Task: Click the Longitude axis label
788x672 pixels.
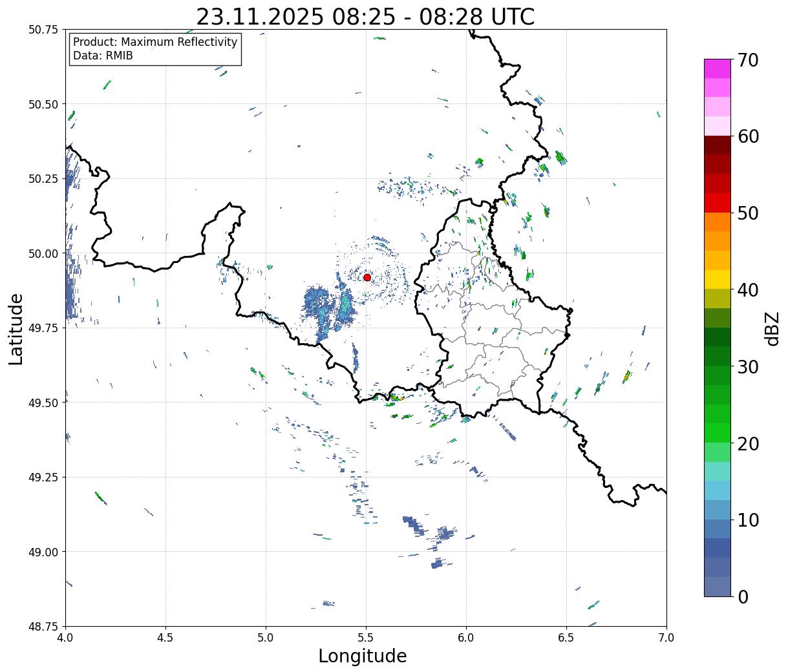Action: 363,656
